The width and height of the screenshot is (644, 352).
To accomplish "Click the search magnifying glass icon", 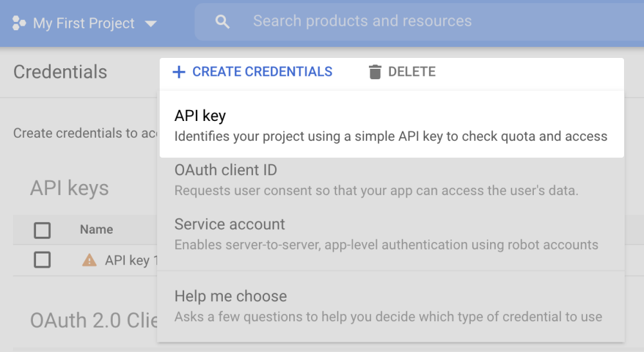I will click(222, 22).
